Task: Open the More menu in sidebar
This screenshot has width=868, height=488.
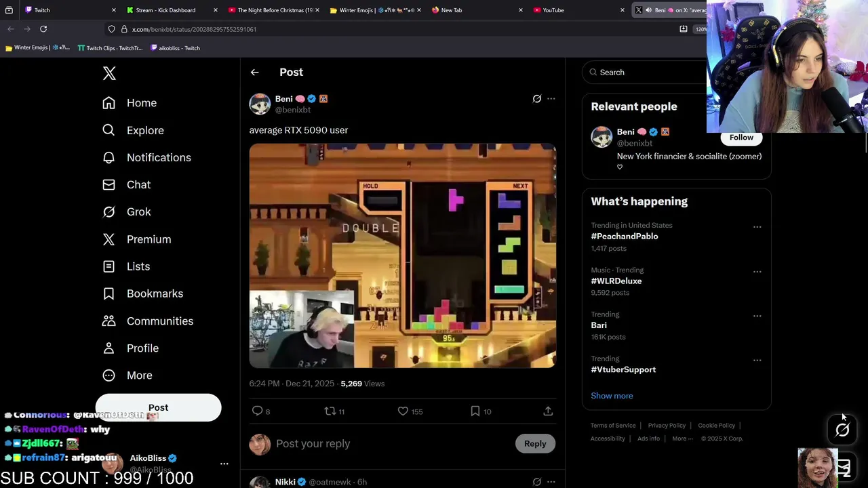Action: coord(127,375)
